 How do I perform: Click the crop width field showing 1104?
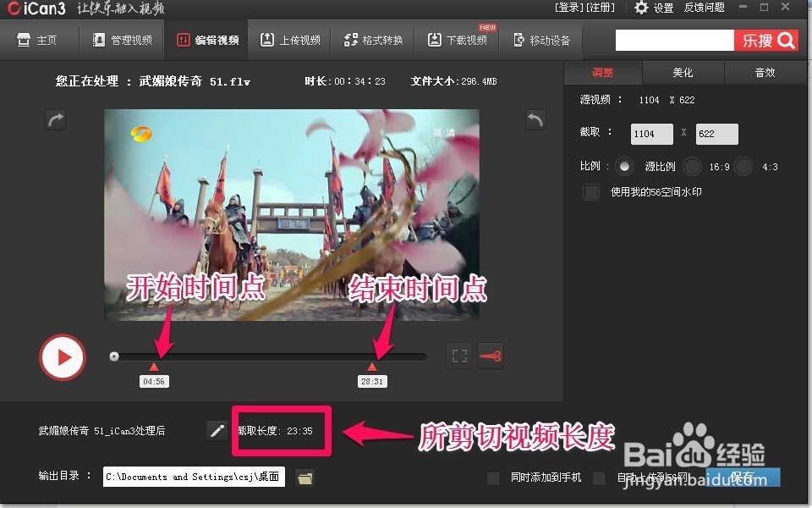652,135
